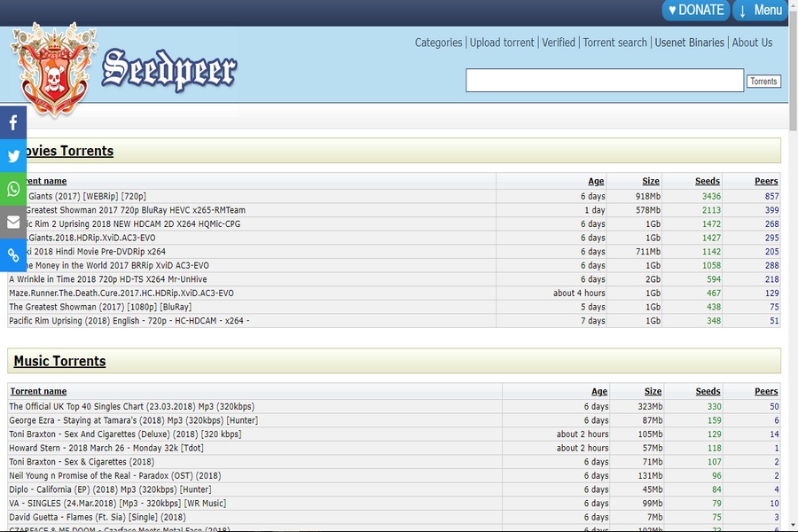Open The Greatest Showman 1080p BluRay torrent
Viewport: 798px width, 532px height.
point(100,307)
